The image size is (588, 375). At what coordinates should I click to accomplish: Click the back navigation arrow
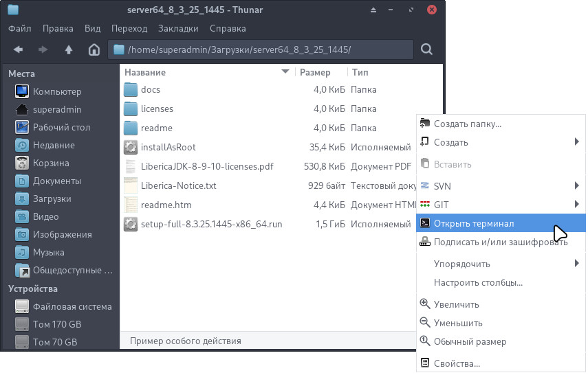point(18,49)
